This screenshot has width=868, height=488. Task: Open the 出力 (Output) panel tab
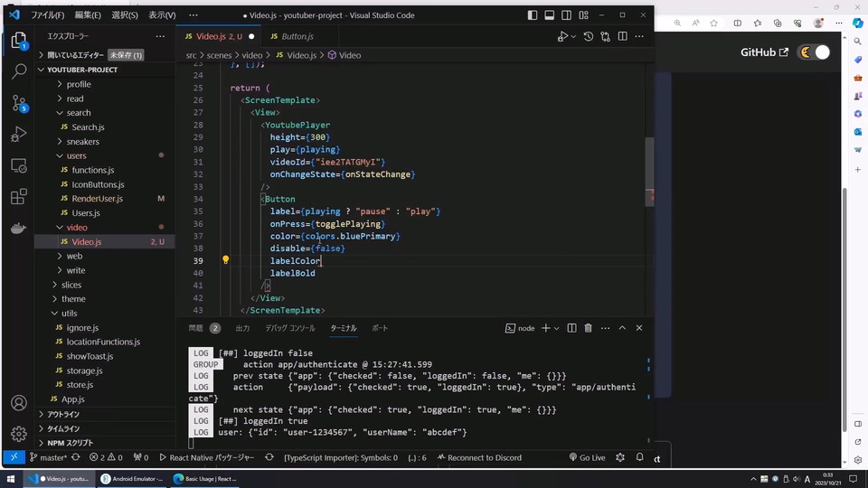[242, 328]
